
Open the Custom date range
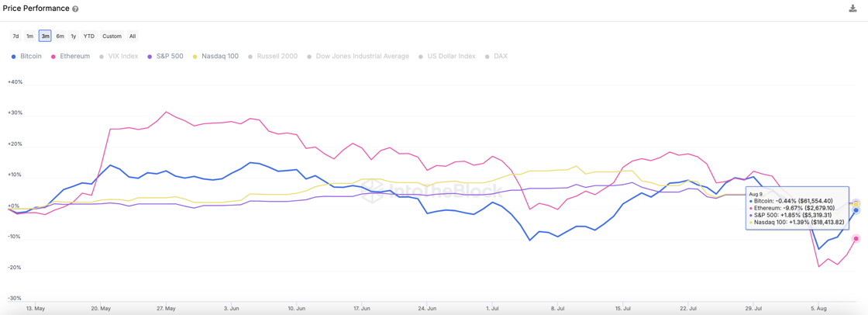[x=112, y=36]
